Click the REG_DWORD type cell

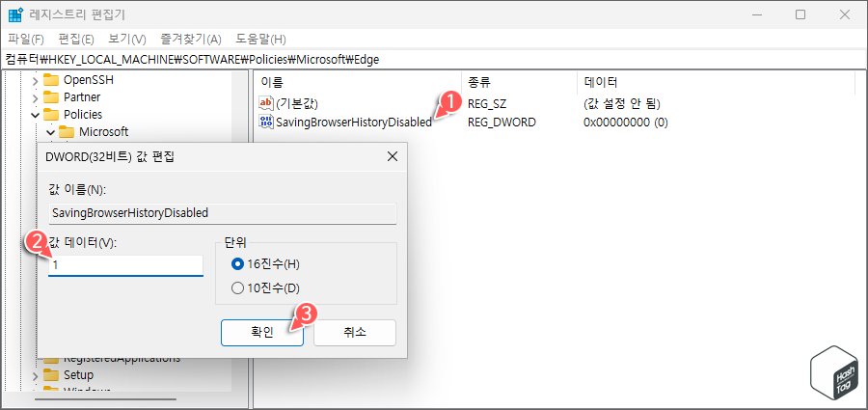tap(502, 122)
